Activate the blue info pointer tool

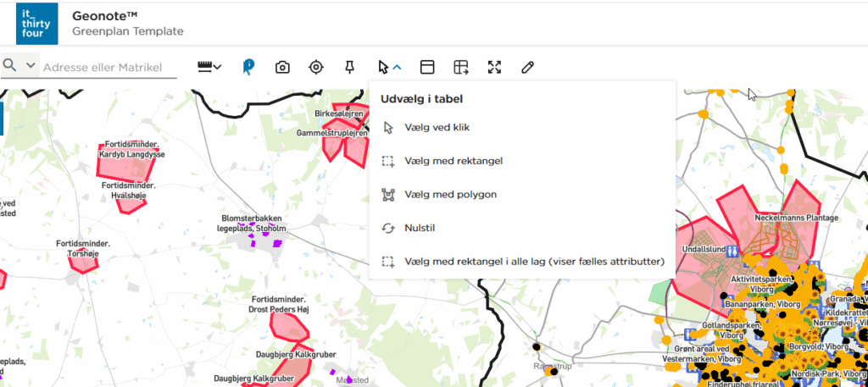[248, 67]
